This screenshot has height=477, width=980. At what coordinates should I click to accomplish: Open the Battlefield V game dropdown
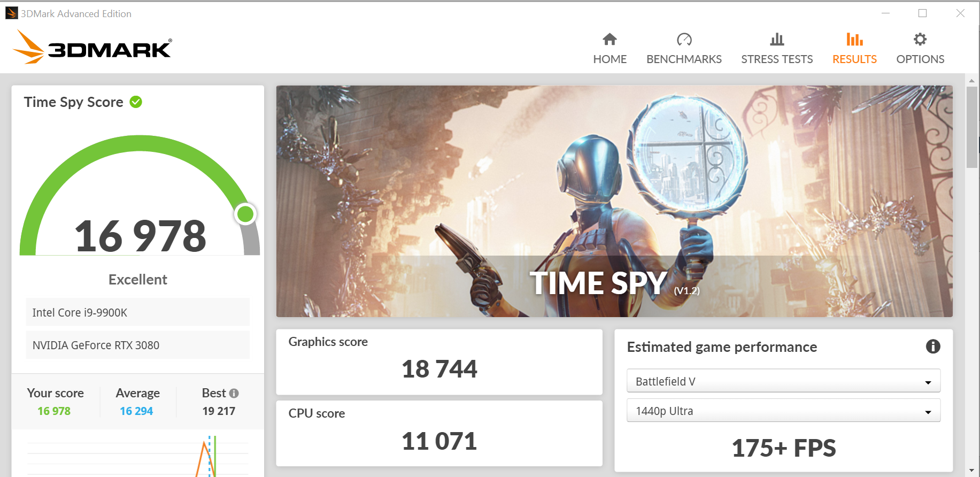(783, 381)
